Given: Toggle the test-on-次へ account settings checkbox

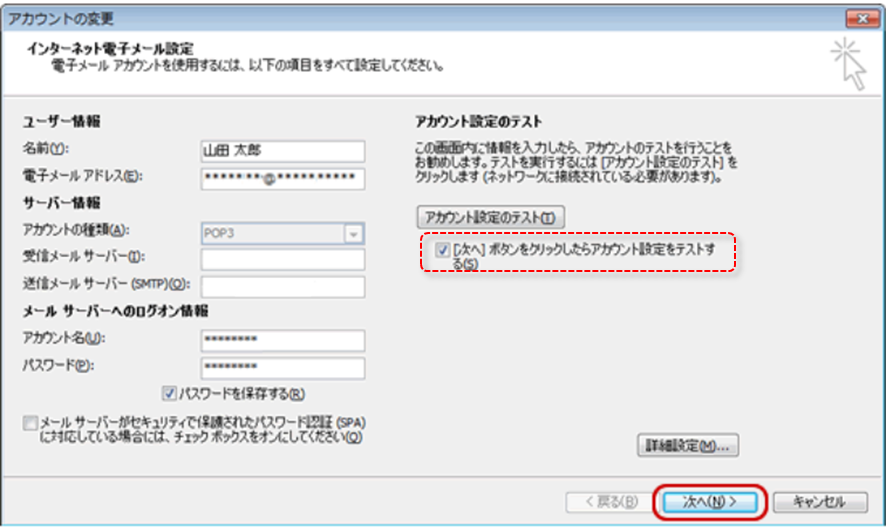Looking at the screenshot, I should point(443,250).
